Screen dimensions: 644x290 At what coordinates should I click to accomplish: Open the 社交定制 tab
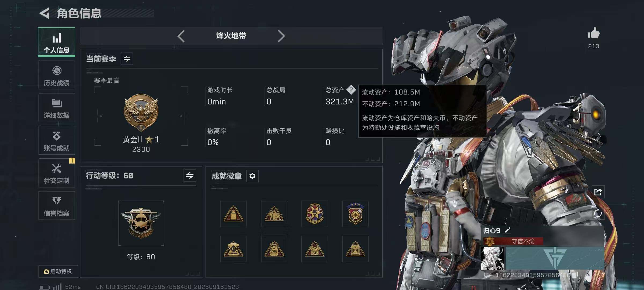57,173
